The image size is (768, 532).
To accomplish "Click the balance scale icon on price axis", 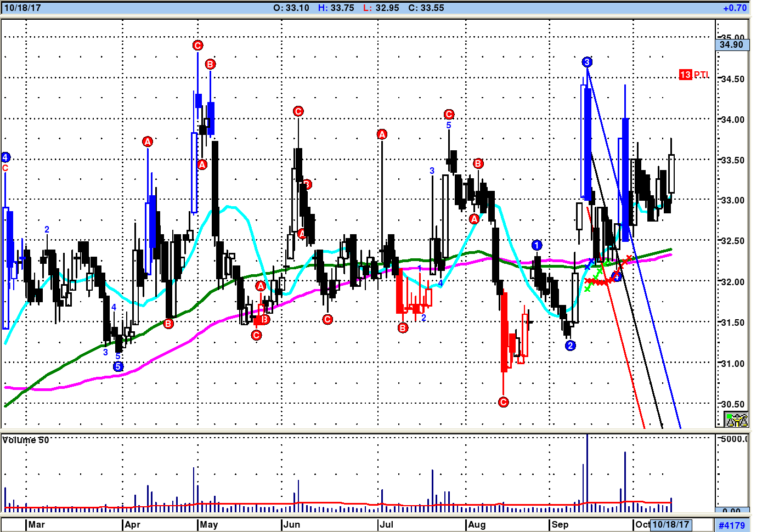I will point(737,420).
